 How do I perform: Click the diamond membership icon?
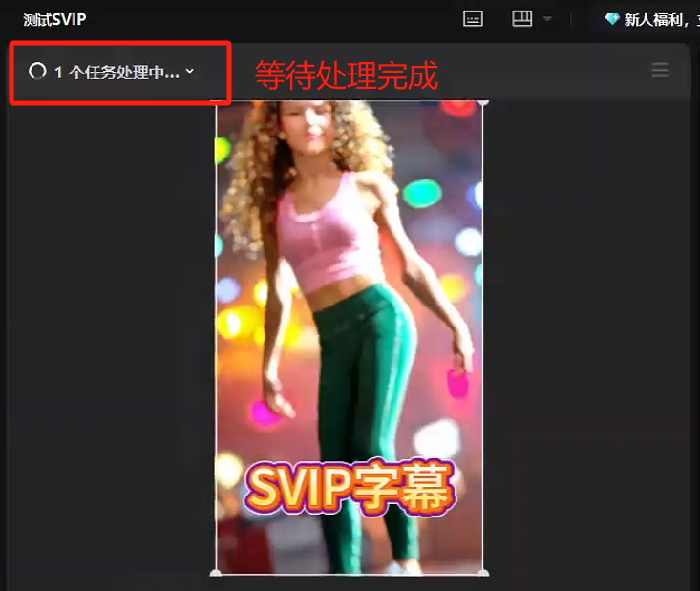click(x=612, y=19)
